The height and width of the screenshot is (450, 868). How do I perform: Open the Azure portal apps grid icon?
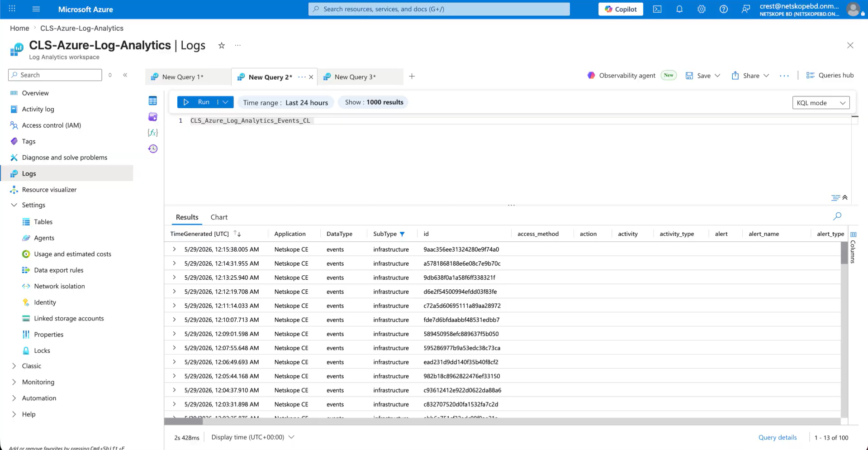click(x=12, y=9)
